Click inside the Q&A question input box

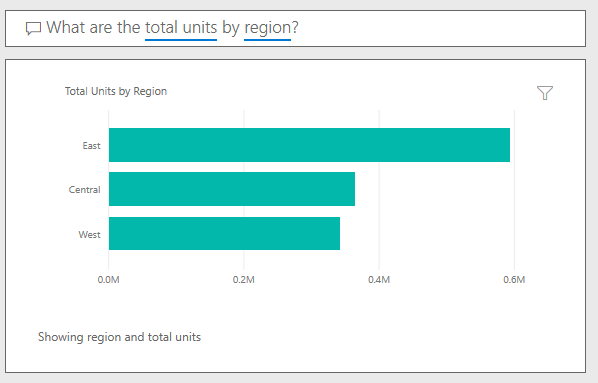pyautogui.click(x=296, y=29)
